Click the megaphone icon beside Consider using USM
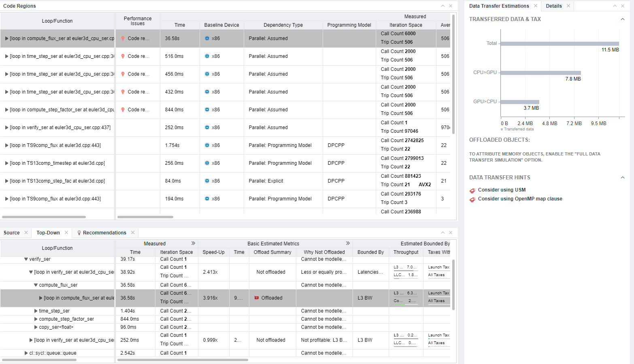 [x=472, y=190]
